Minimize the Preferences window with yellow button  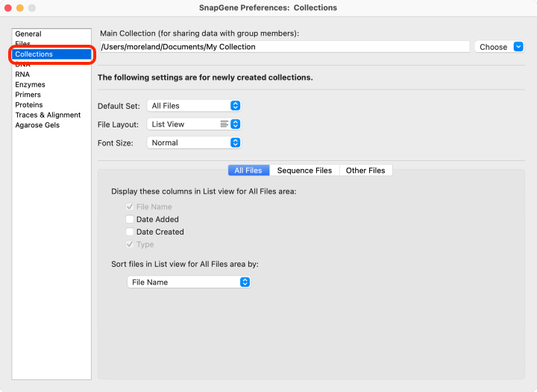tap(20, 8)
